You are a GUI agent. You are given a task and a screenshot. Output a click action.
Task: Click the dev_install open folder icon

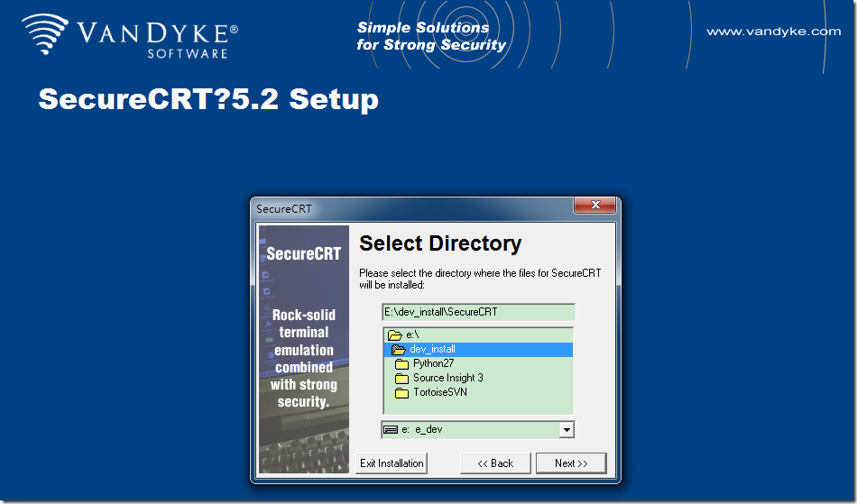[399, 350]
